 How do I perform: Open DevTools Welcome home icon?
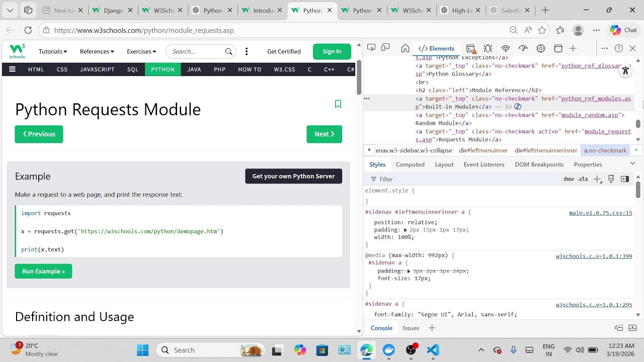click(405, 48)
